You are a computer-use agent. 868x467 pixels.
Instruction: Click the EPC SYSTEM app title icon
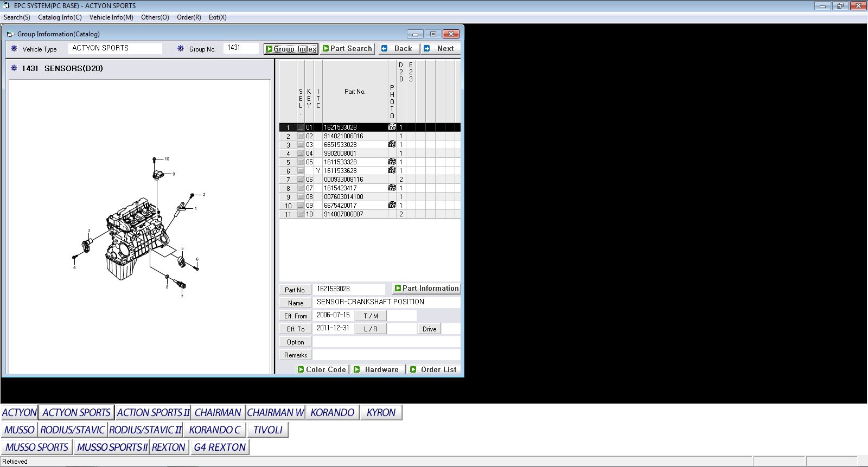6,5
